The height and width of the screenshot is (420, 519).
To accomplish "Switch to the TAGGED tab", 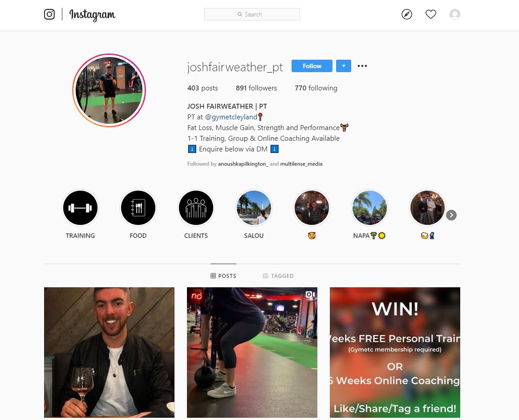I will pyautogui.click(x=278, y=276).
